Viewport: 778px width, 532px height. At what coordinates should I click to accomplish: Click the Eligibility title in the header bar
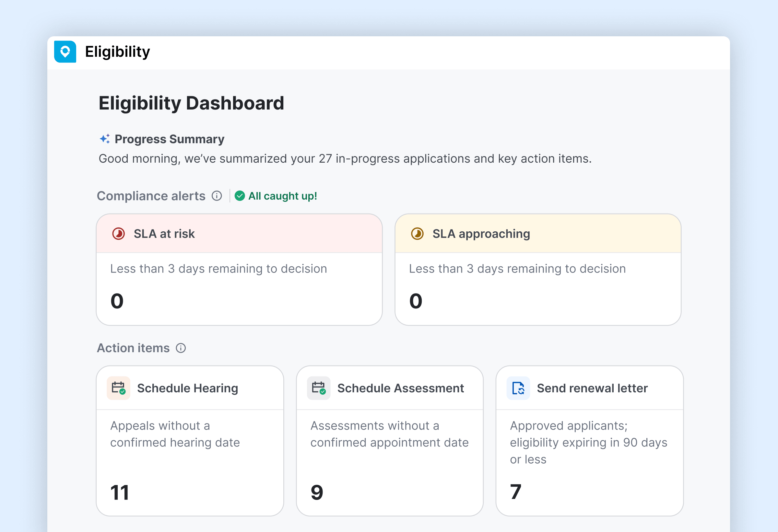pyautogui.click(x=117, y=52)
